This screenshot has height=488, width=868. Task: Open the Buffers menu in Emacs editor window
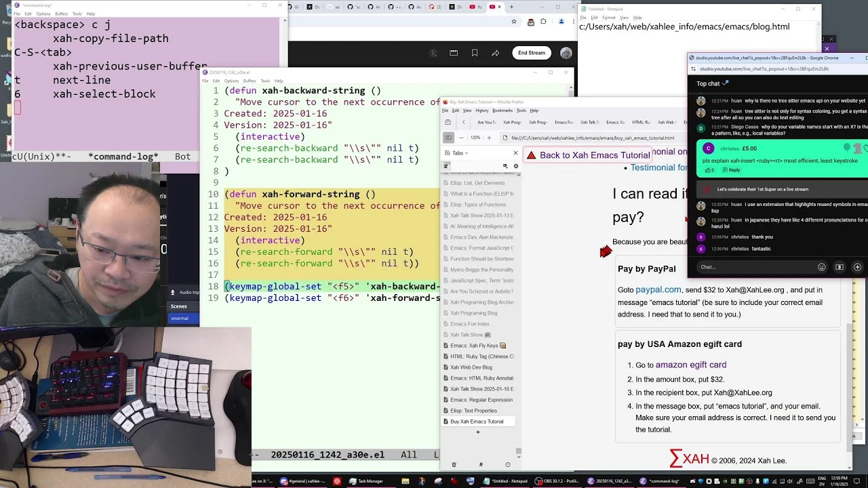(x=250, y=81)
